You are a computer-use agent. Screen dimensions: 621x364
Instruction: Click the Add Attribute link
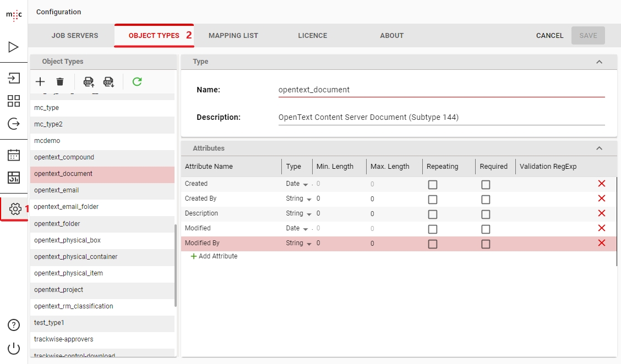point(214,256)
